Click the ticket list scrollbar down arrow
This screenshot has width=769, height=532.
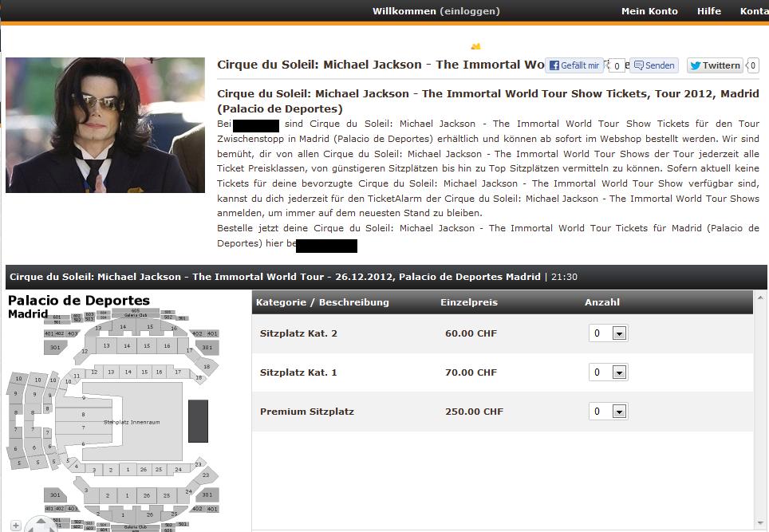760,524
